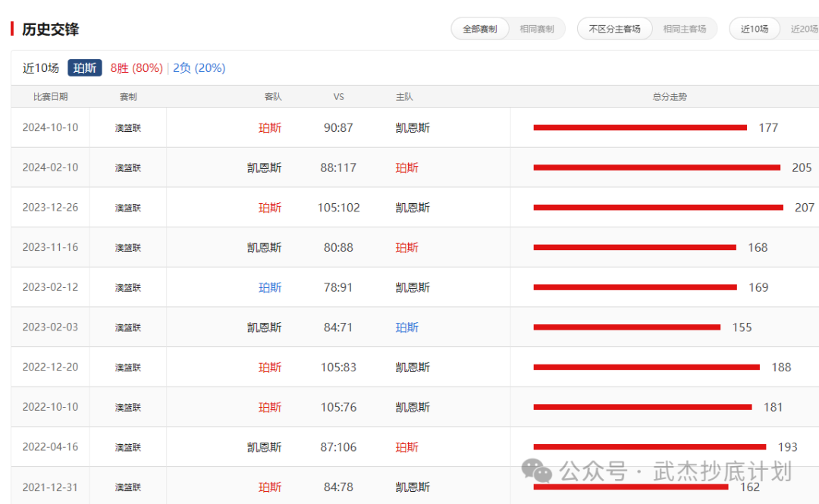Click the 赛制 column header

(x=128, y=96)
